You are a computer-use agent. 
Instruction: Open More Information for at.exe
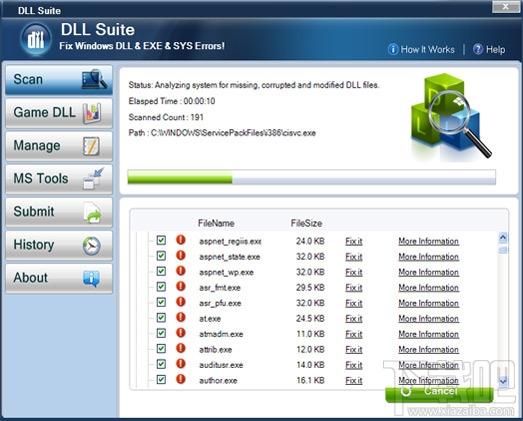tap(429, 319)
